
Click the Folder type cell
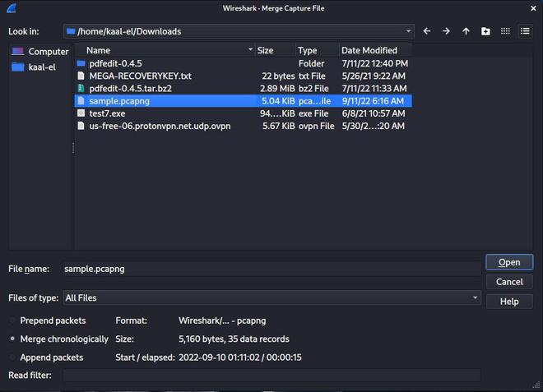point(311,63)
